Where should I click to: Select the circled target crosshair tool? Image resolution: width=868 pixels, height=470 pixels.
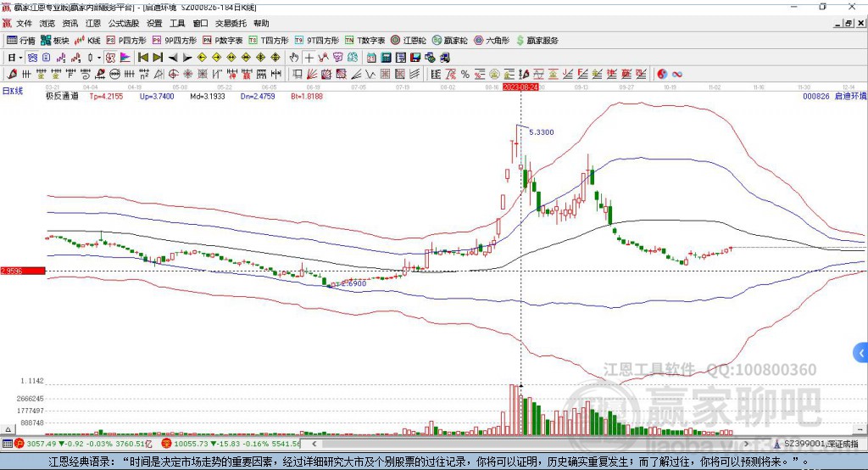point(173,75)
